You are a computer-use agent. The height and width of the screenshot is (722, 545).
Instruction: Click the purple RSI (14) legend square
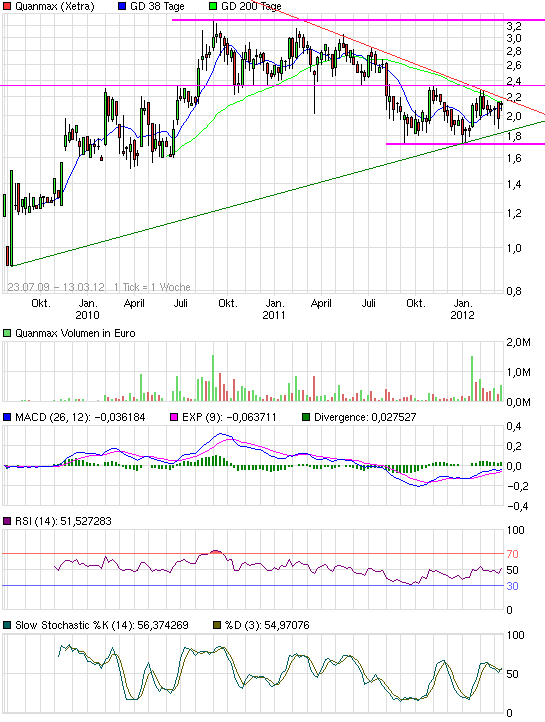tap(7, 521)
